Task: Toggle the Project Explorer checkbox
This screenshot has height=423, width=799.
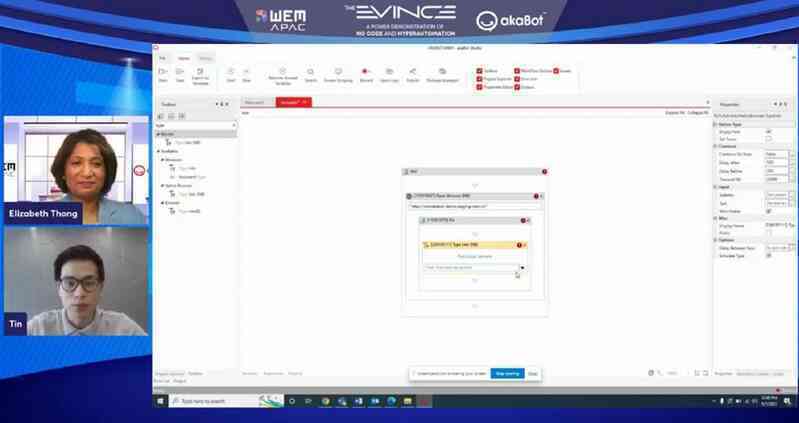Action: (x=479, y=79)
